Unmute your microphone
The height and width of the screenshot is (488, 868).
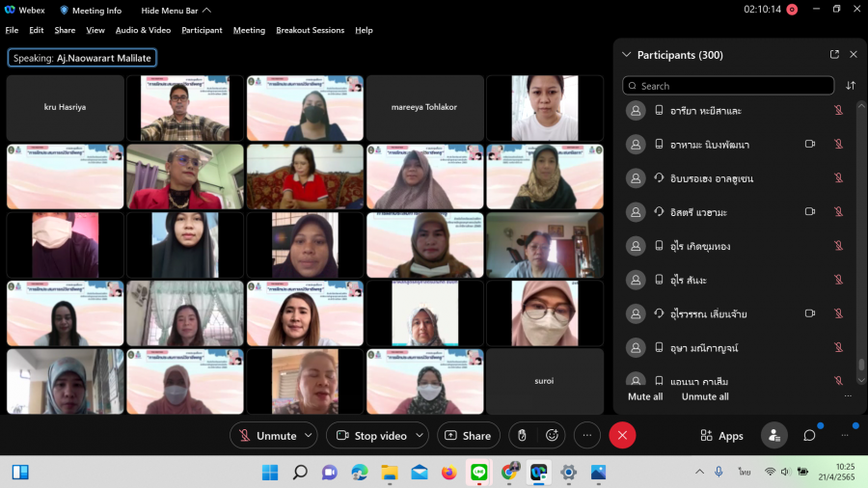[x=267, y=436]
